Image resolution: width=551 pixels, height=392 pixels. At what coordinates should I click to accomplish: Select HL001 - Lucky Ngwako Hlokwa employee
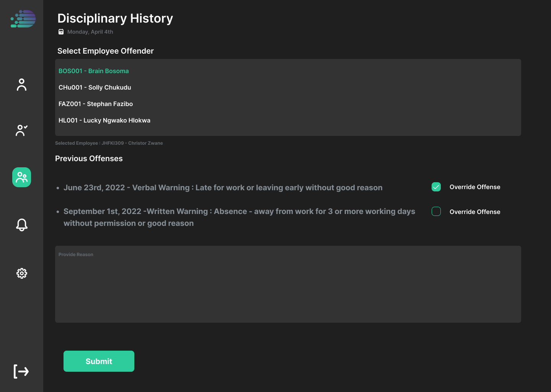(104, 120)
